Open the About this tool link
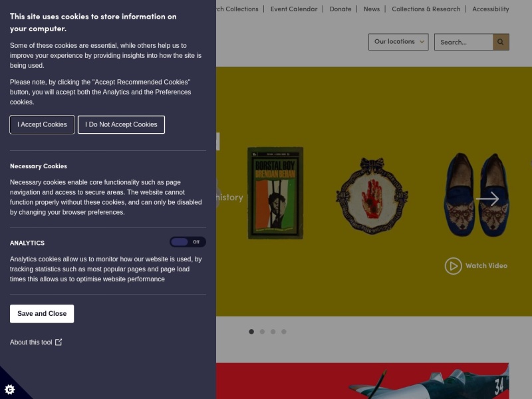 (x=36, y=342)
